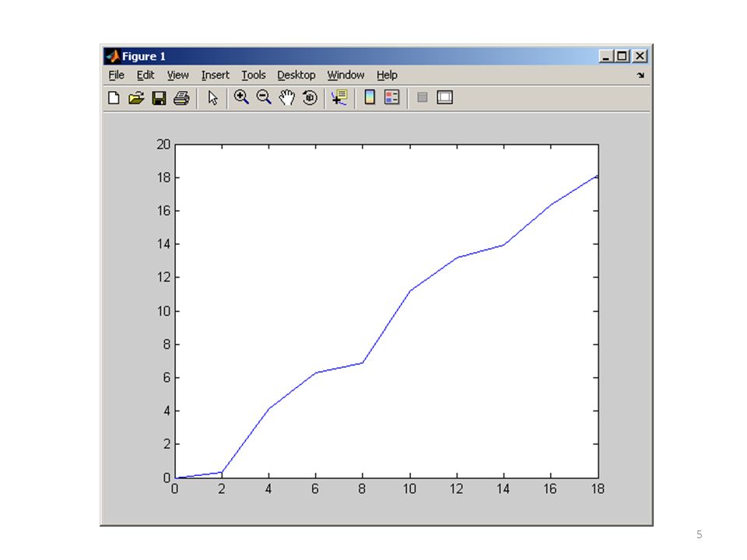Image resolution: width=747 pixels, height=560 pixels.
Task: Save the figure using the floppy disk icon
Action: (x=159, y=98)
